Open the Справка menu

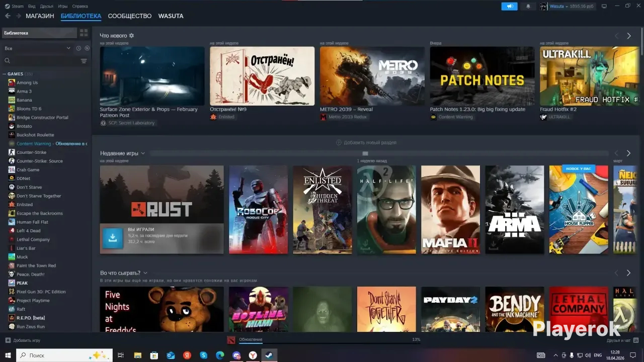pyautogui.click(x=80, y=7)
